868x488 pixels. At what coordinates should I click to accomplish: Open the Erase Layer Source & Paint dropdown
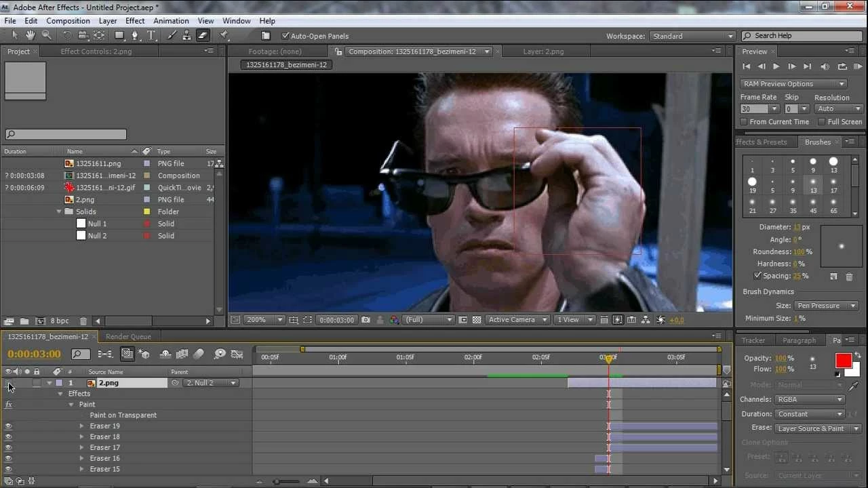818,428
